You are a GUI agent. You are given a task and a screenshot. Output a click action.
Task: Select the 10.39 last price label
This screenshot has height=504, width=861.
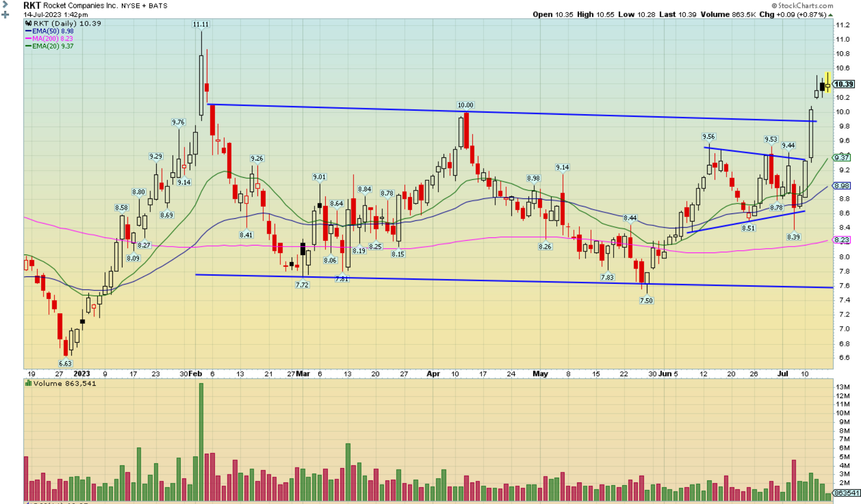844,84
